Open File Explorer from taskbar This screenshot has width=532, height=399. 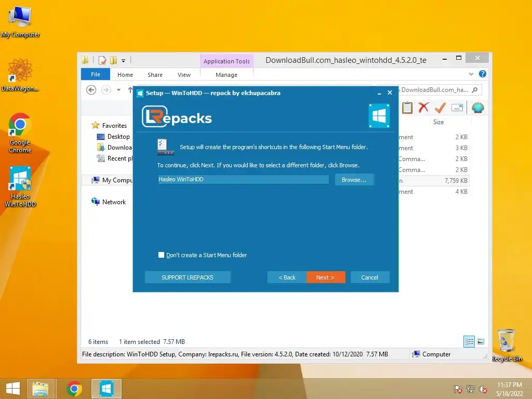(x=41, y=389)
